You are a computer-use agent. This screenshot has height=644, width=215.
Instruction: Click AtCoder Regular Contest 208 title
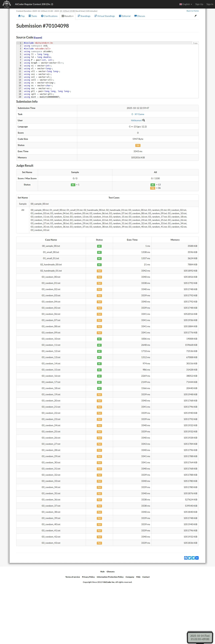point(34,4)
